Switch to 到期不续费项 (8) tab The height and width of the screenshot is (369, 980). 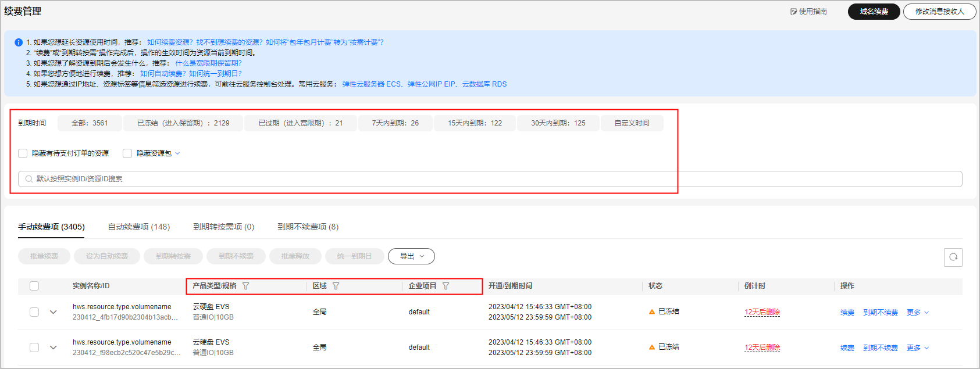pos(308,227)
